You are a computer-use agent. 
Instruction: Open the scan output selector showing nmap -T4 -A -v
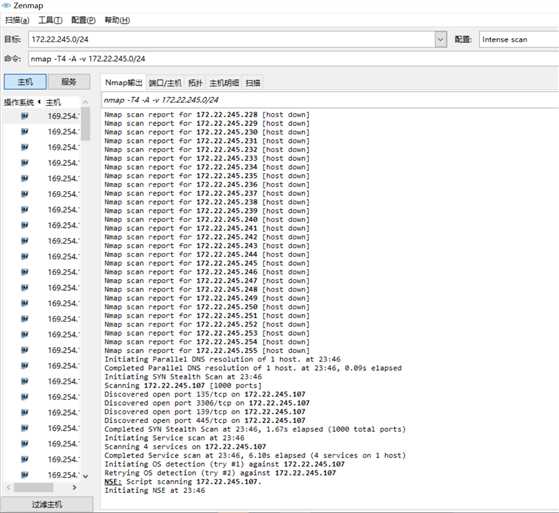(x=330, y=100)
